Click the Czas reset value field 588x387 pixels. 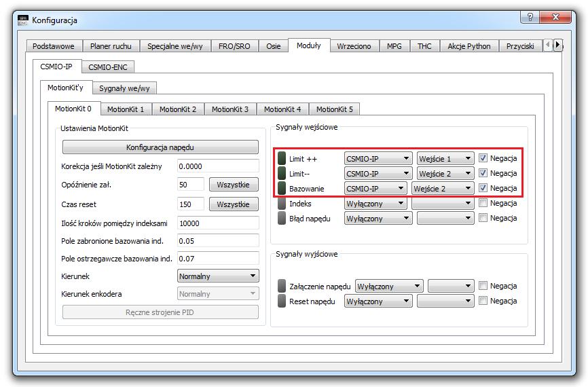click(x=191, y=204)
